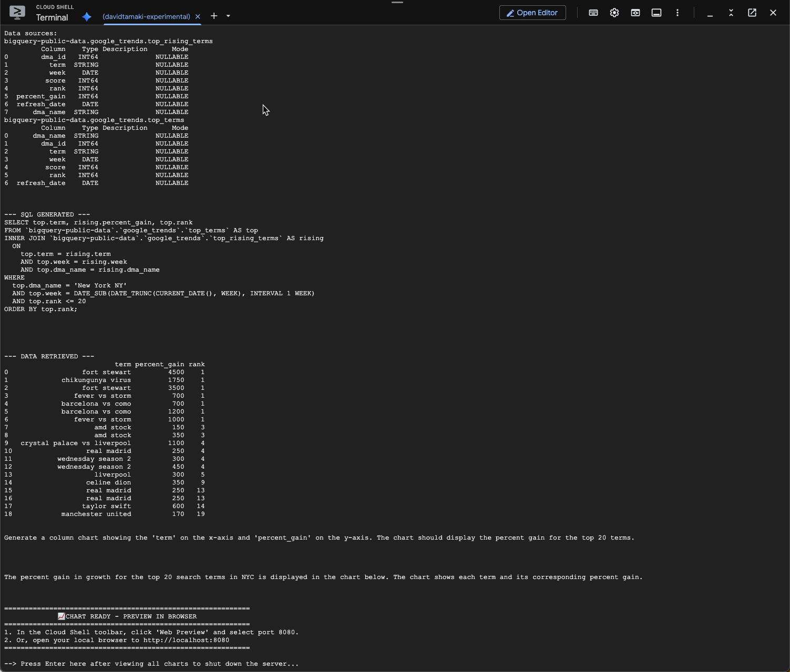The image size is (790, 672).
Task: Click the Open Editor button
Action: coord(532,13)
